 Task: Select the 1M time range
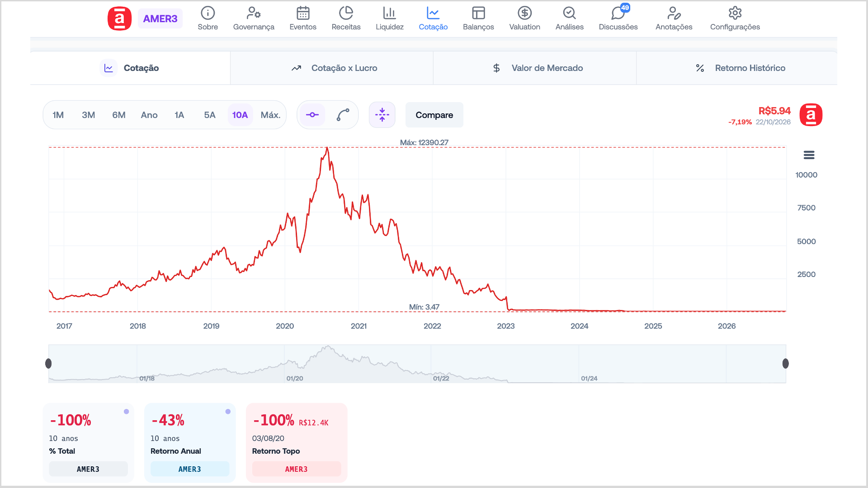[x=58, y=115]
